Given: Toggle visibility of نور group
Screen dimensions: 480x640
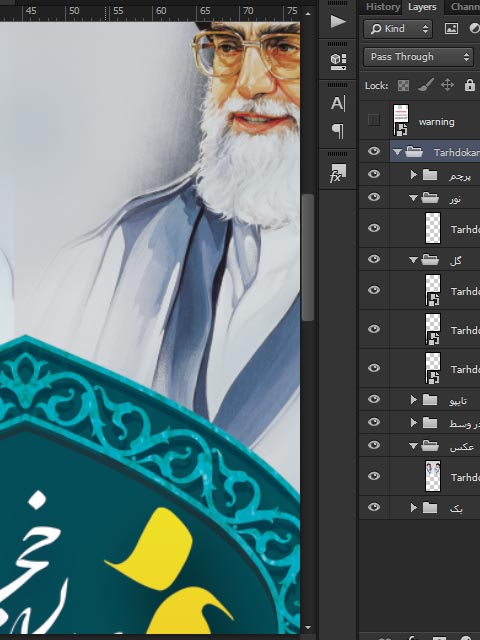Looking at the screenshot, I should (x=373, y=197).
